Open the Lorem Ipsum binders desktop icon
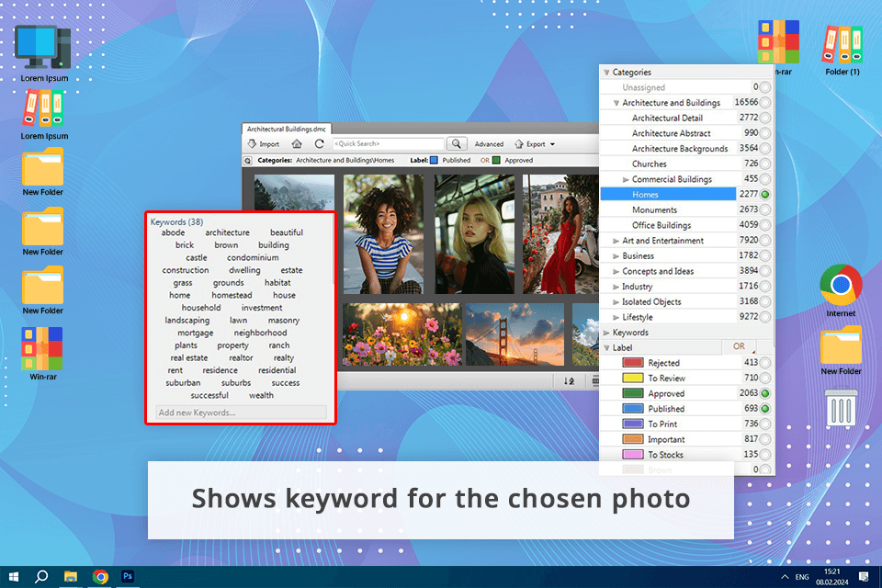 click(44, 115)
